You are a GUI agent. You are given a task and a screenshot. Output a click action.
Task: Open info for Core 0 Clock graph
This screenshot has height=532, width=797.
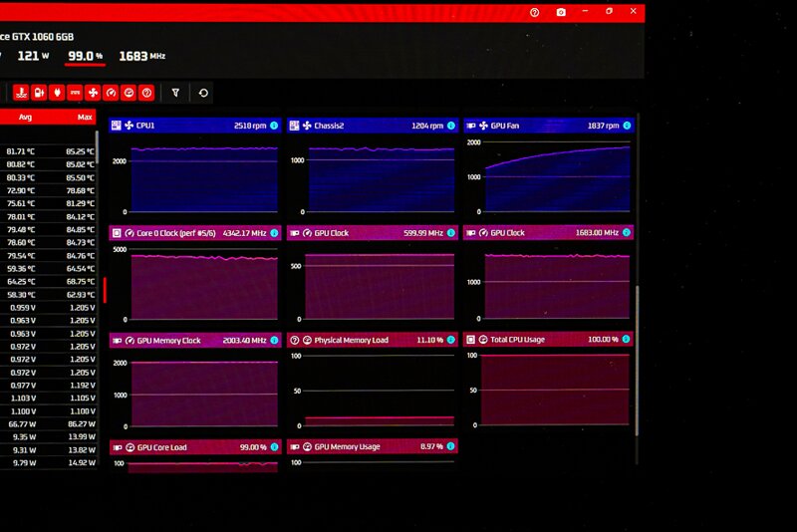[x=274, y=233]
